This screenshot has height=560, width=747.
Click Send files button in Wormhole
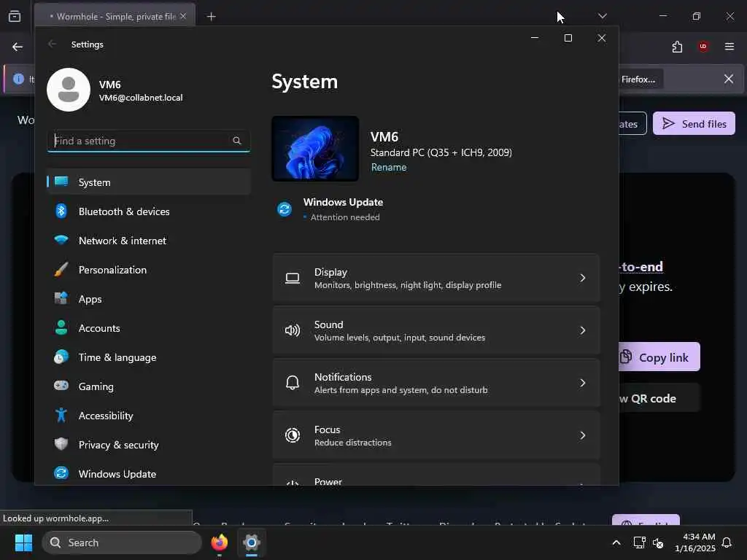pyautogui.click(x=694, y=124)
